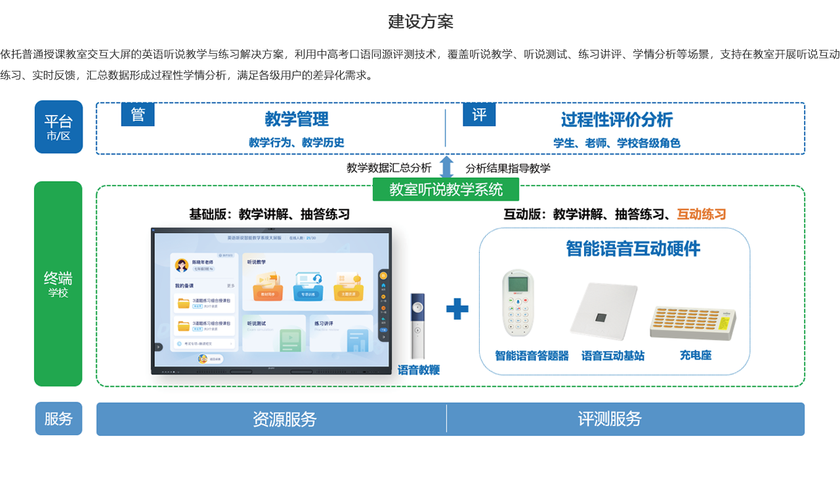The height and width of the screenshot is (504, 840).
Task: Click the home icon in screen sidebar
Action: (383, 286)
